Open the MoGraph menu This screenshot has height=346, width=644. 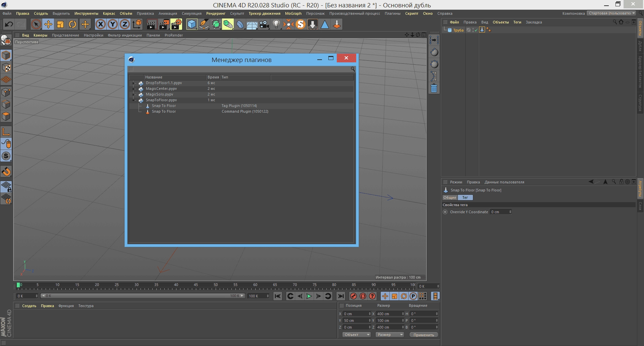[293, 13]
